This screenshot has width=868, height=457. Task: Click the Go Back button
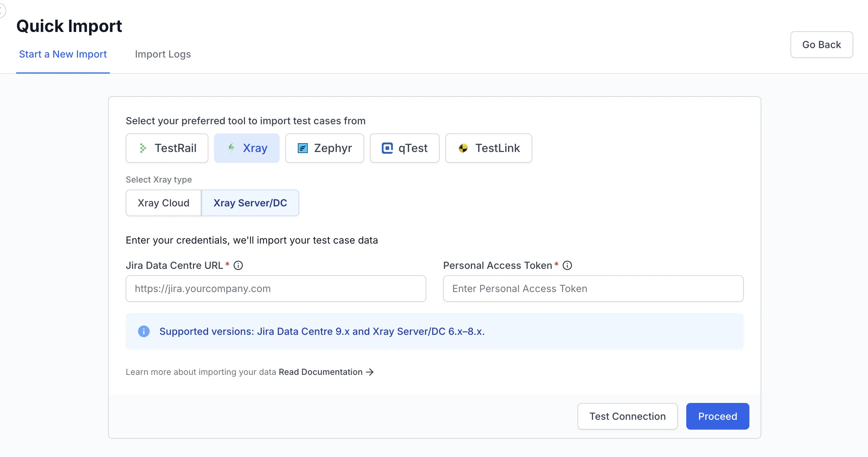tap(822, 45)
